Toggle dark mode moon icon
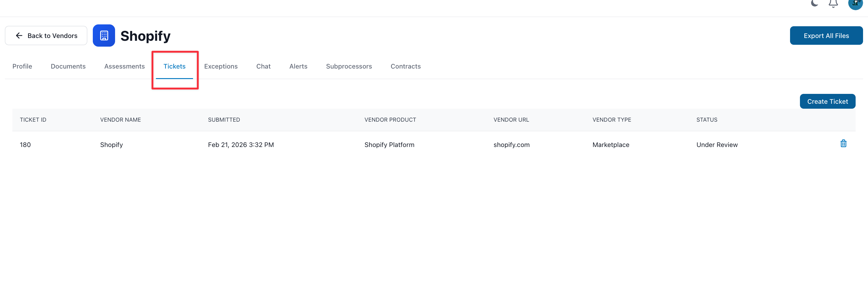The height and width of the screenshot is (281, 868). pos(814,3)
